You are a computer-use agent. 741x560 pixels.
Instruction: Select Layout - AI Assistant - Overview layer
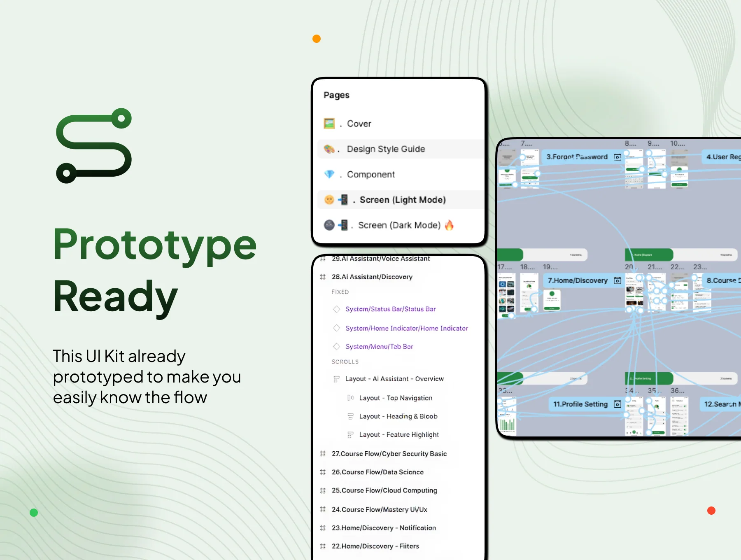point(394,379)
